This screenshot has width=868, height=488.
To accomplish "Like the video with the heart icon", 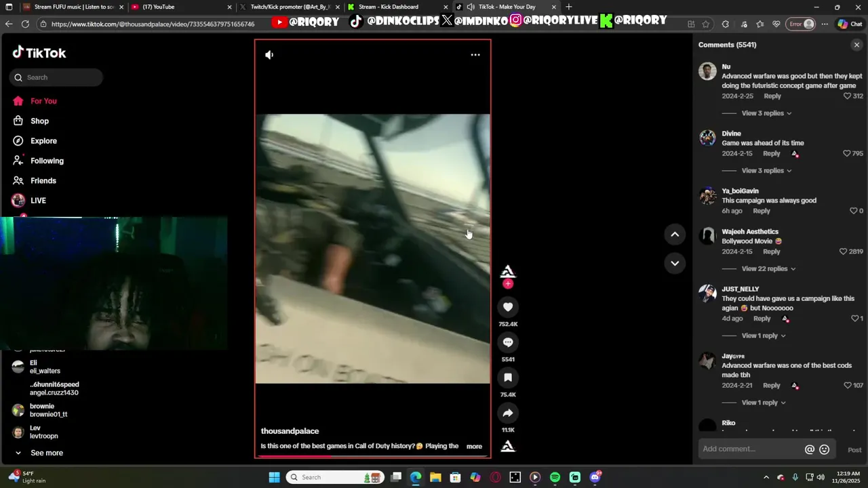I will [508, 307].
